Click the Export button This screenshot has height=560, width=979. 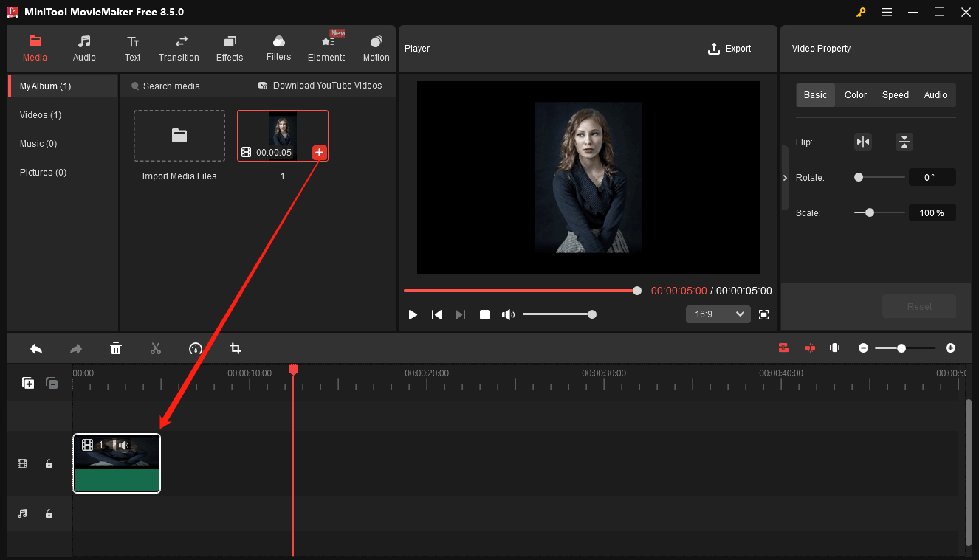729,48
